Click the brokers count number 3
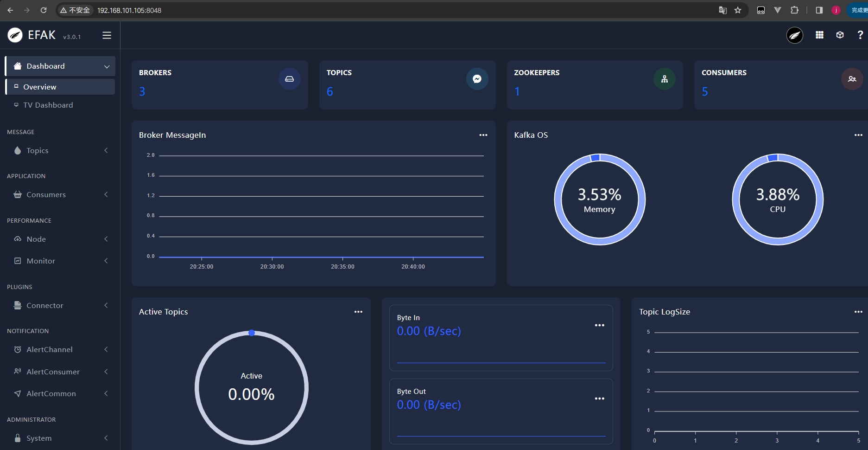868x450 pixels. (142, 91)
